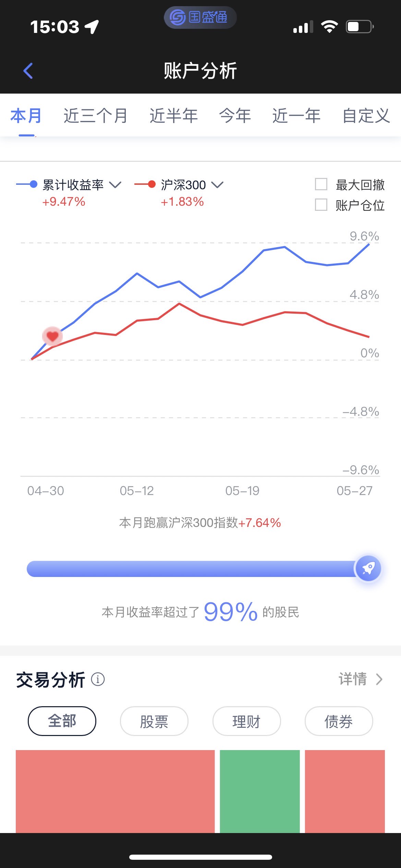The height and width of the screenshot is (868, 401).
Task: Tap the rocket icon on the progress bar
Action: point(368,568)
